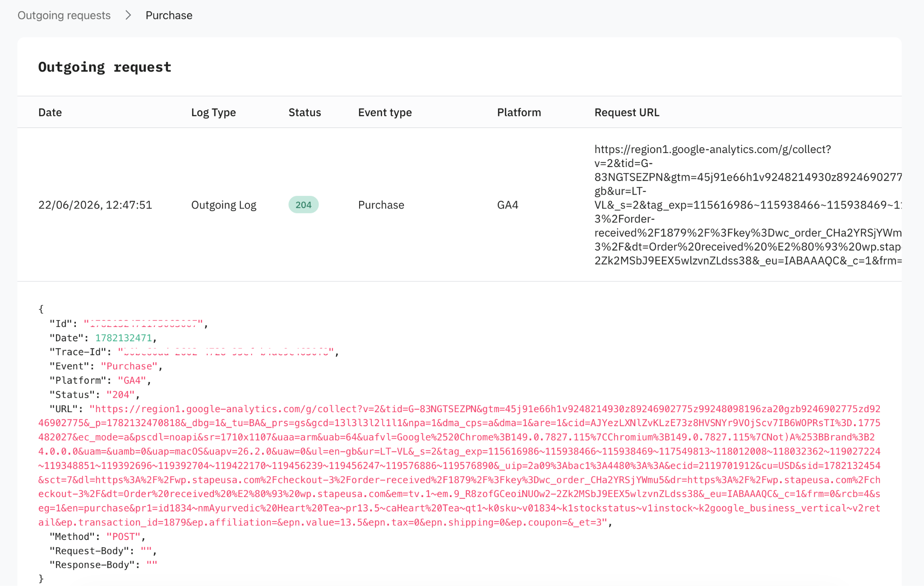Click the red URL string in JSON
Screen dimensions: 924x586
[x=459, y=465]
